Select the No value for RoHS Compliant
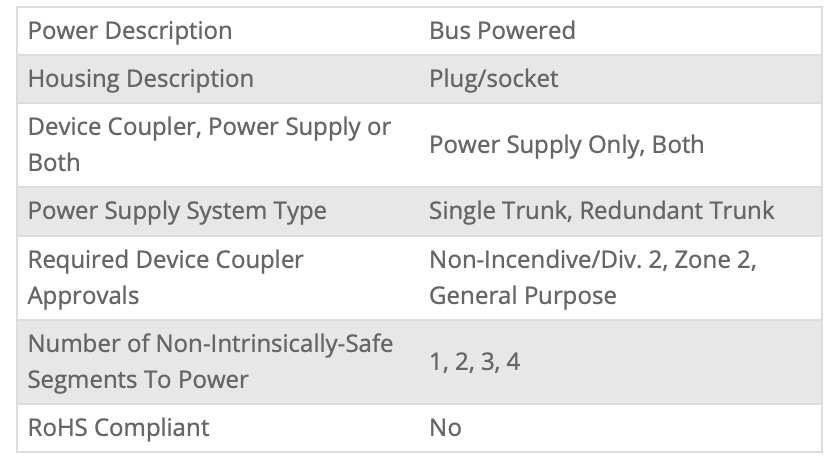Screen dimensions: 838x470 click(445, 428)
